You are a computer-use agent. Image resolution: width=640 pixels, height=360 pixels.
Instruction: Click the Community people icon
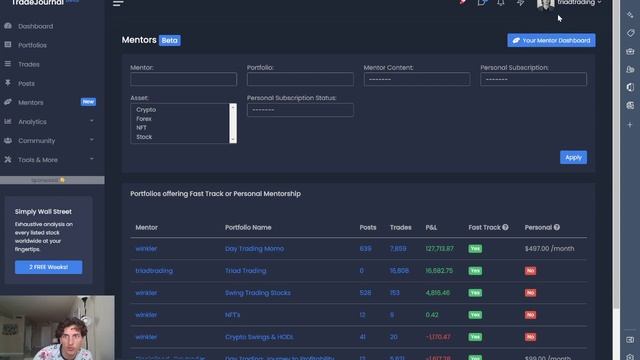(8, 140)
